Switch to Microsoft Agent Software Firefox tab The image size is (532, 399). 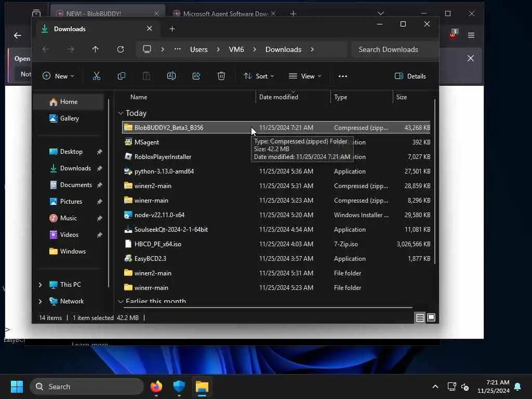224,14
